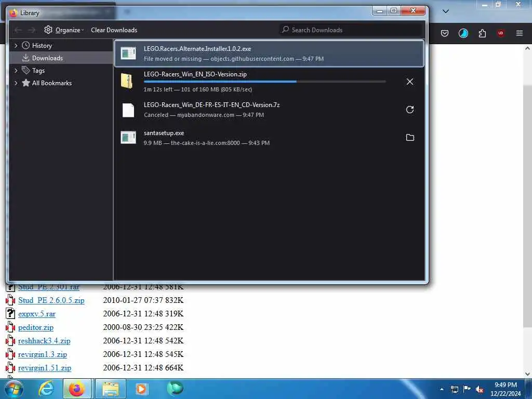532x399 pixels.
Task: Click the blue circular extension icon in Firefox toolbar
Action: tap(463, 33)
